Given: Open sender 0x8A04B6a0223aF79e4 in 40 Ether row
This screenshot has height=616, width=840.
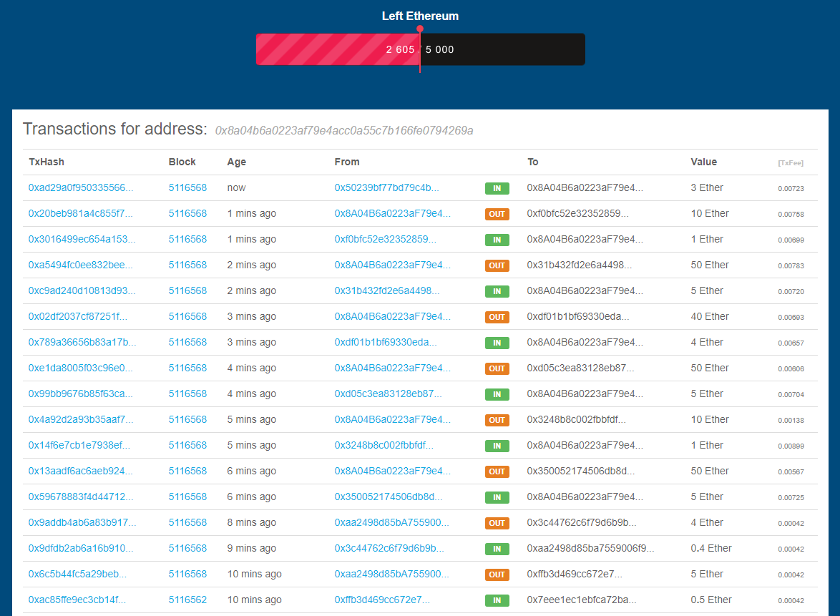Looking at the screenshot, I should pos(393,316).
